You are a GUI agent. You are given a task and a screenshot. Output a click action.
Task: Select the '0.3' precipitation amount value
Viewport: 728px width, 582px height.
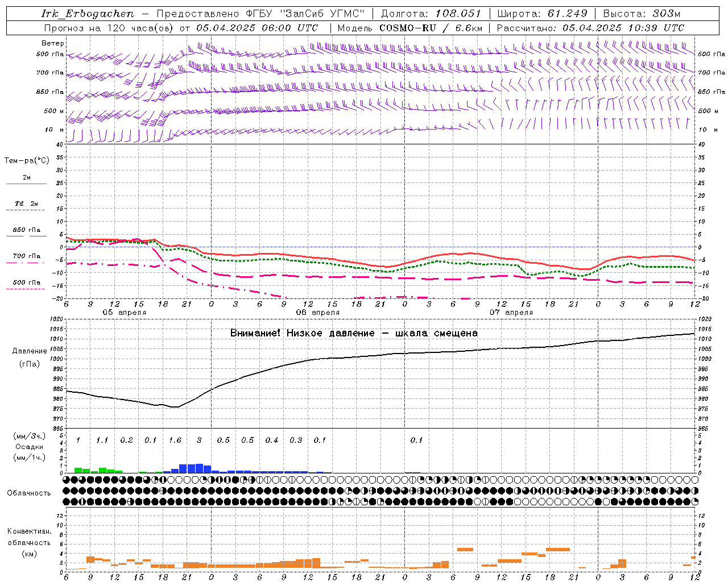coord(296,440)
